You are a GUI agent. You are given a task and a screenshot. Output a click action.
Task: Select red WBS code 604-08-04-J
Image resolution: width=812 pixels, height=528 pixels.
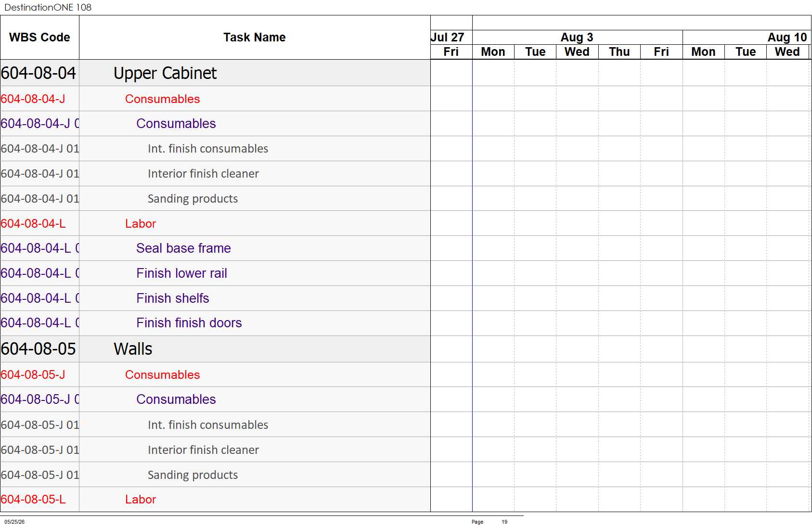[x=33, y=99]
